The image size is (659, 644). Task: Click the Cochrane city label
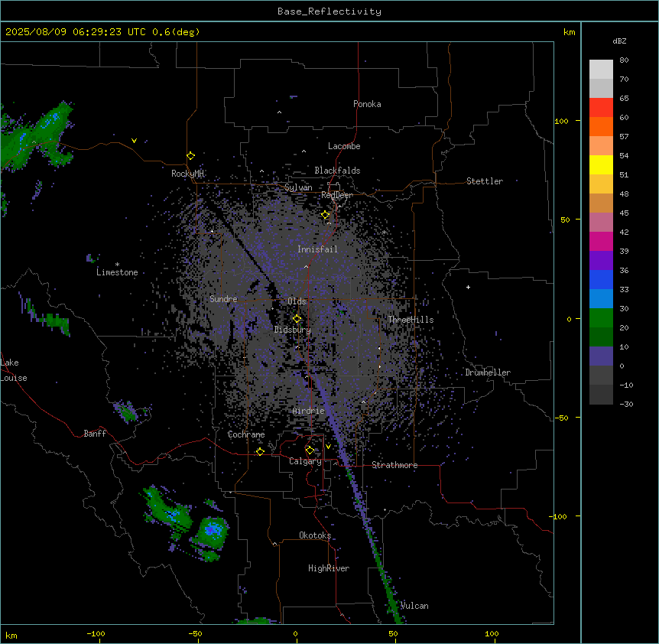246,434
